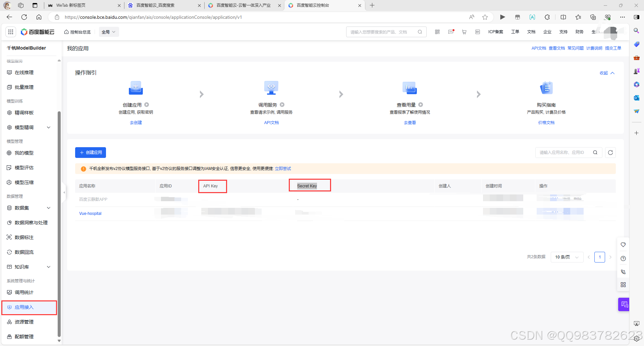
Task: Open the 工单 menu in header
Action: click(515, 32)
